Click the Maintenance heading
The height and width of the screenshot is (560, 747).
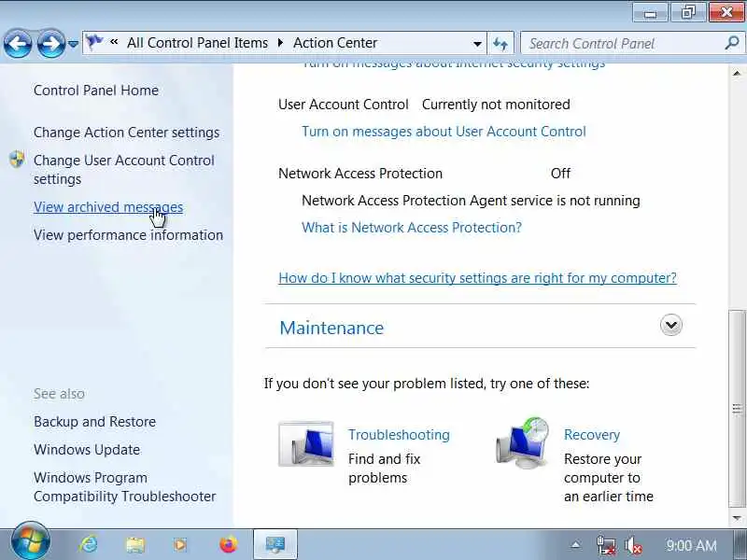click(331, 329)
